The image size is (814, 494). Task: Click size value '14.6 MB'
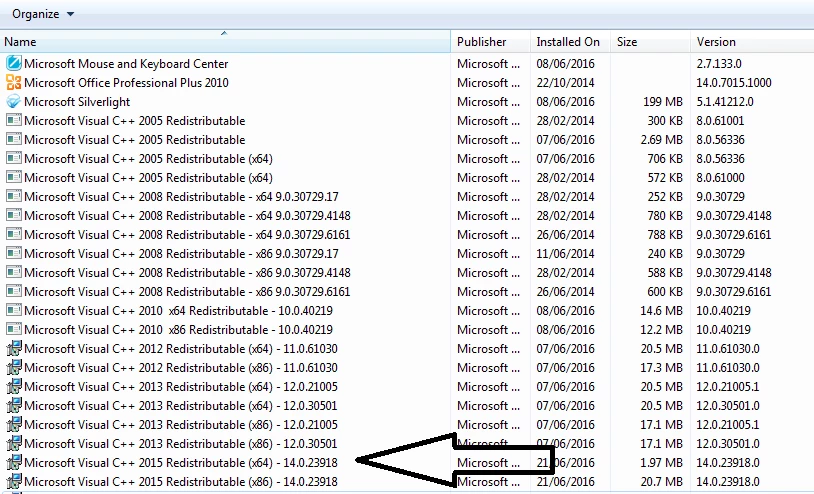pos(661,310)
